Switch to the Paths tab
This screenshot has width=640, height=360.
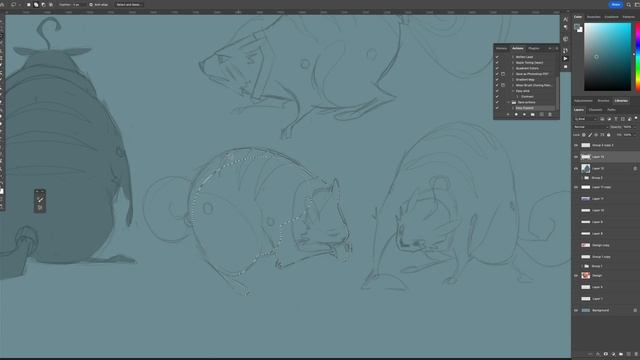[611, 110]
